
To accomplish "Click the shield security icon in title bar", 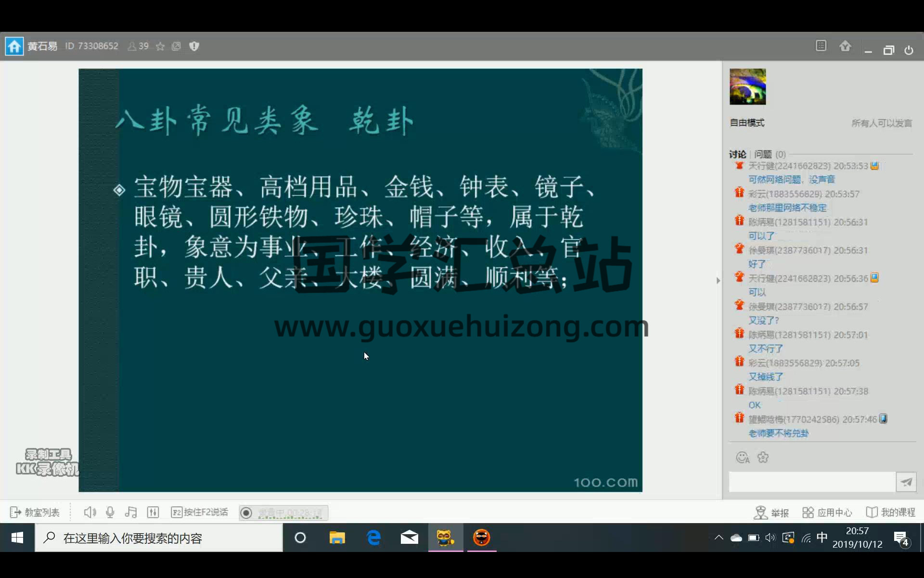I will pyautogui.click(x=194, y=46).
